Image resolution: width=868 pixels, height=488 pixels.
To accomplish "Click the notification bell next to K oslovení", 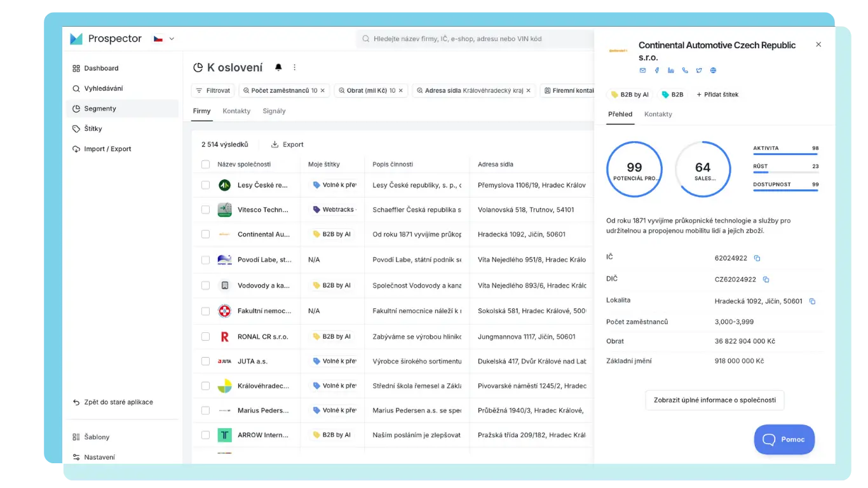I will pos(278,67).
